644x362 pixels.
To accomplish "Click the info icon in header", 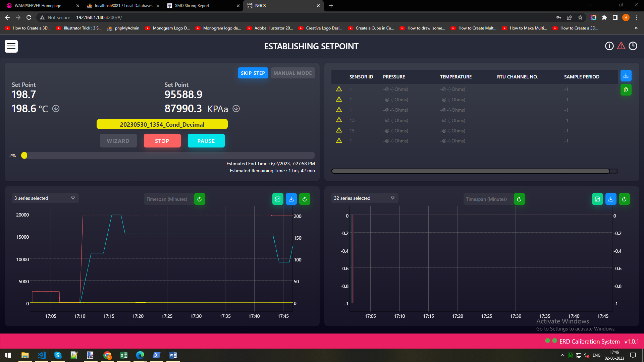I will [609, 46].
